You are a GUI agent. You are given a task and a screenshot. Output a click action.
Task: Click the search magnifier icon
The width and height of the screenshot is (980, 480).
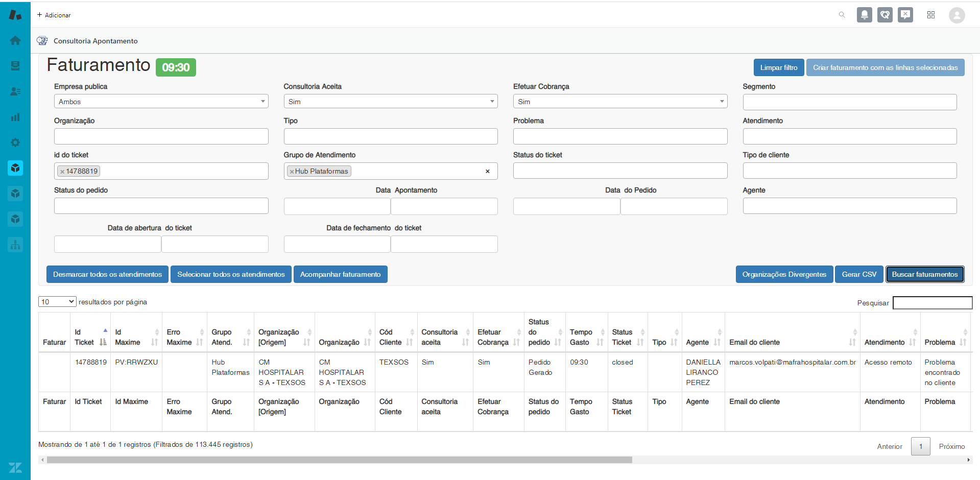[842, 15]
